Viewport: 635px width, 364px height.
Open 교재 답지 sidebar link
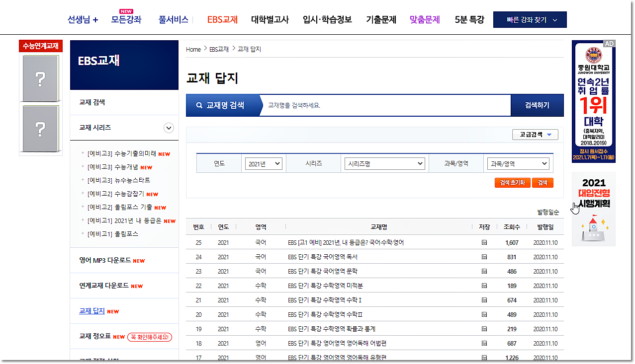(x=92, y=311)
